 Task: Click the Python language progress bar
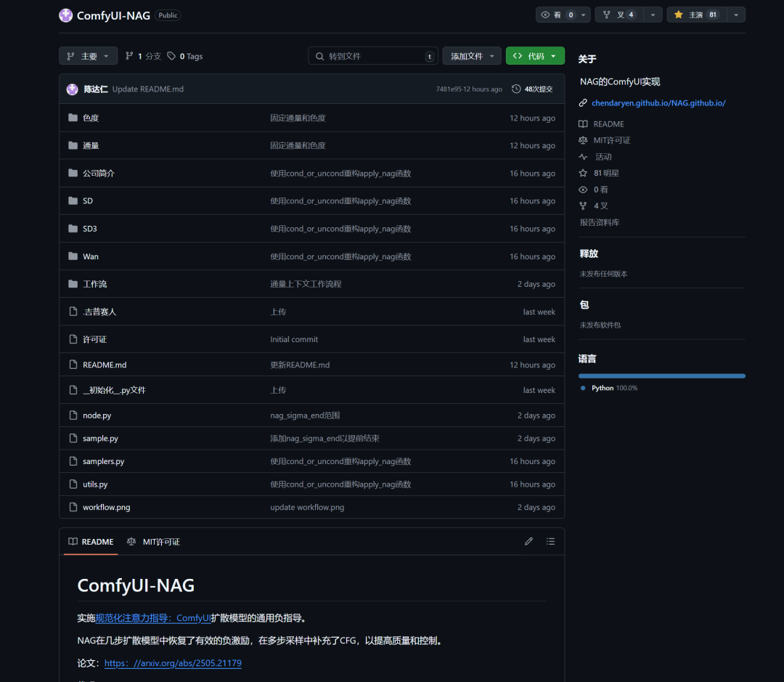pos(661,375)
